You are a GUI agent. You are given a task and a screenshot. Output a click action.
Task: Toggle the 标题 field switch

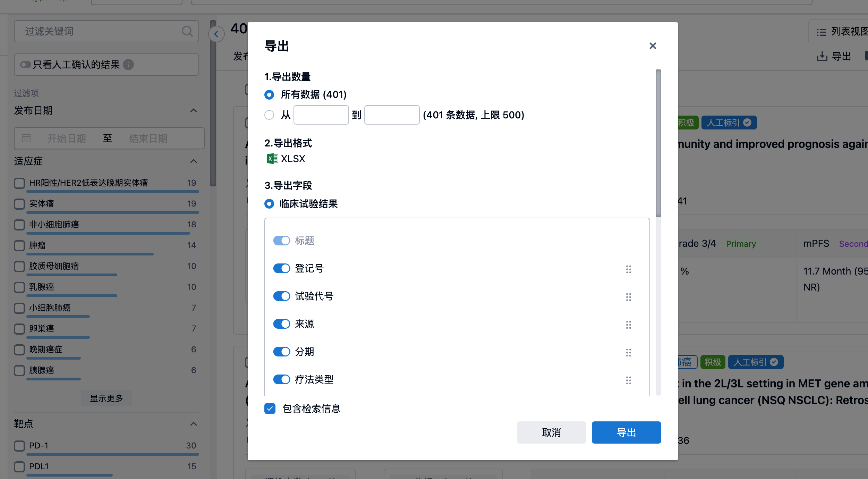point(281,241)
